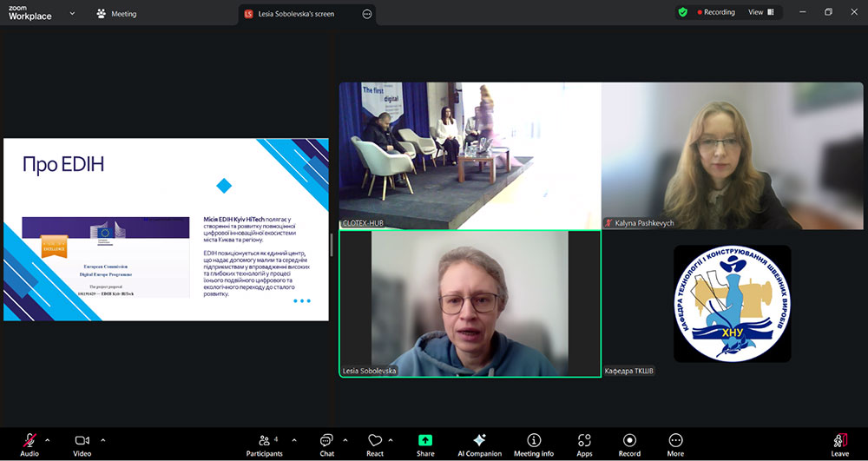Expand the video options arrow
868x461 pixels.
[x=102, y=440]
